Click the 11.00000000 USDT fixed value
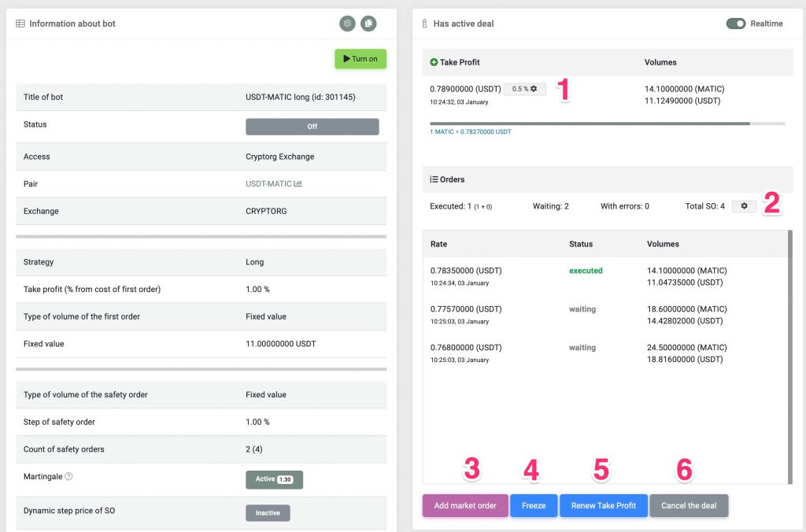The height and width of the screenshot is (532, 806). (281, 343)
